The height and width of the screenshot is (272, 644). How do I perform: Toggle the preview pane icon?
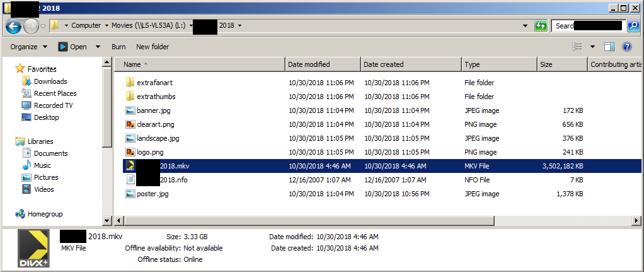point(609,47)
